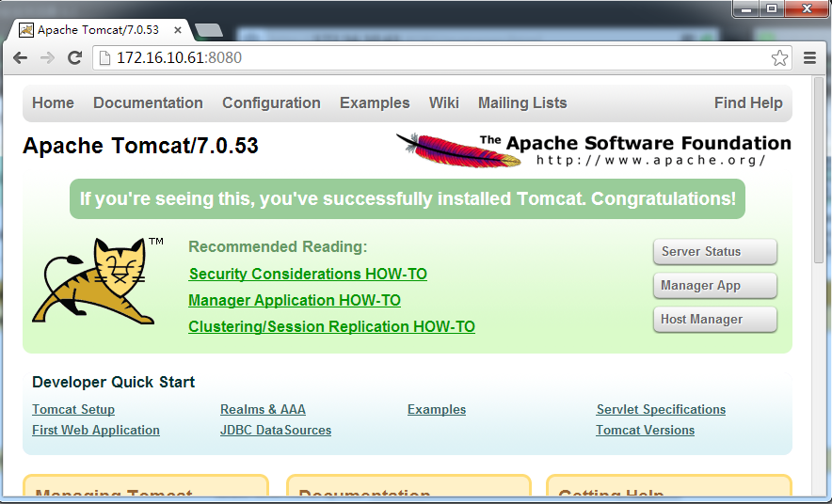Click the Apache Software Foundation feather logo
Image resolution: width=832 pixels, height=504 pixels.
coord(593,150)
